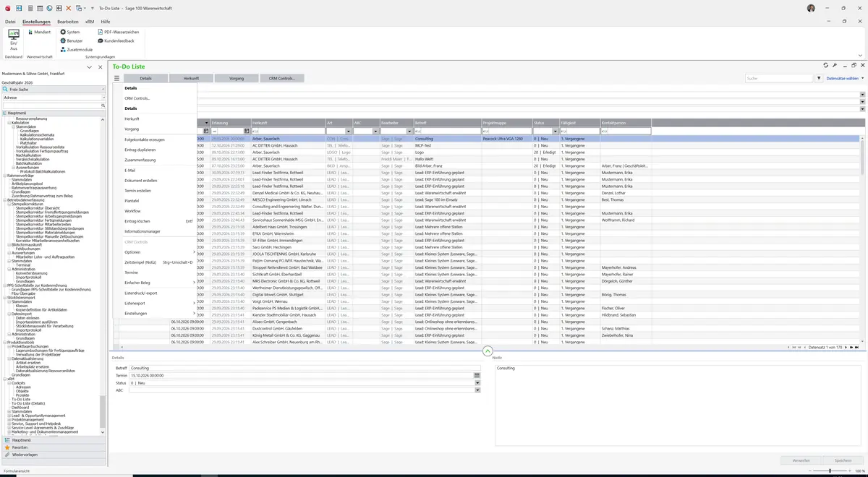Open the wrench tools icon of To-Do Liste

point(835,65)
